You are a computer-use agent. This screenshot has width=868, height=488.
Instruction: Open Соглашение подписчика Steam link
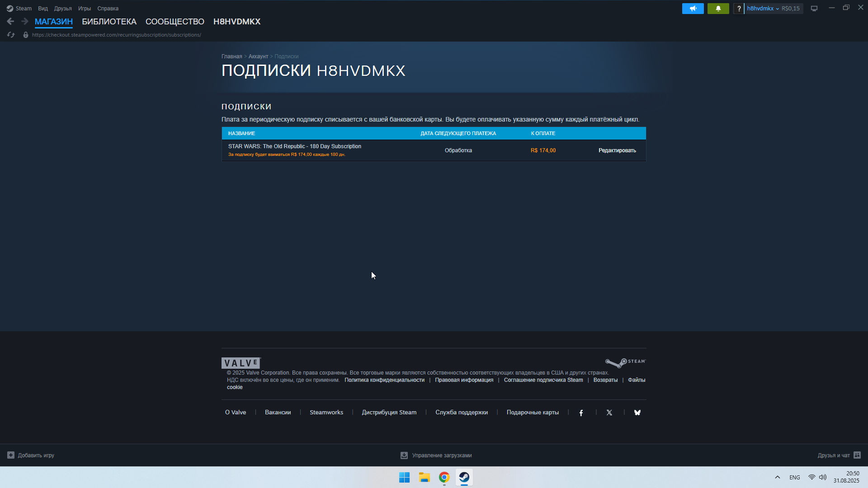pos(543,380)
